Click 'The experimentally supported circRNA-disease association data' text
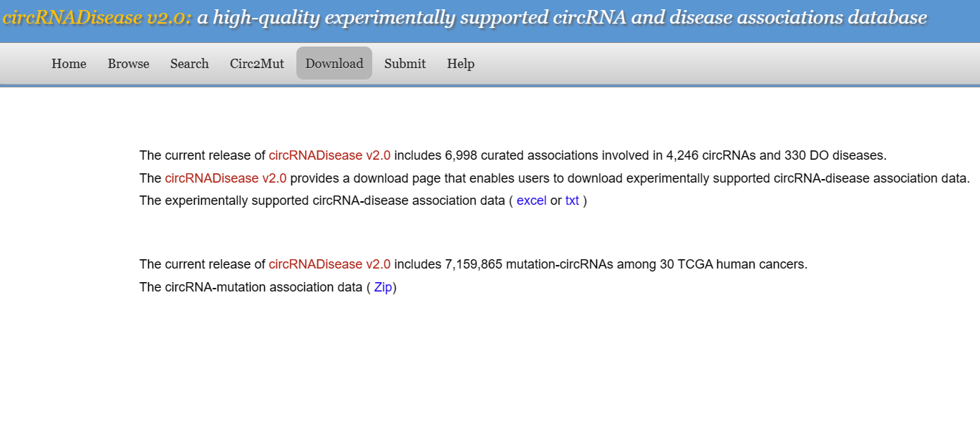The height and width of the screenshot is (434, 980). [x=322, y=201]
